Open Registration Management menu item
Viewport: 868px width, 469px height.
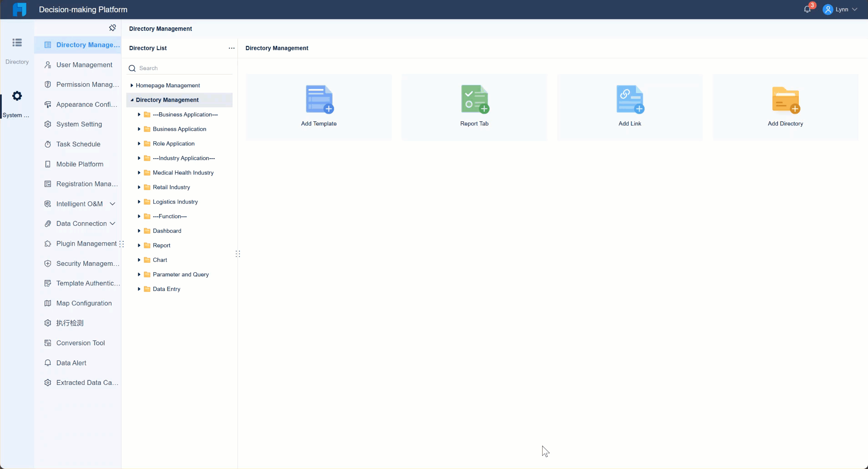pos(78,184)
